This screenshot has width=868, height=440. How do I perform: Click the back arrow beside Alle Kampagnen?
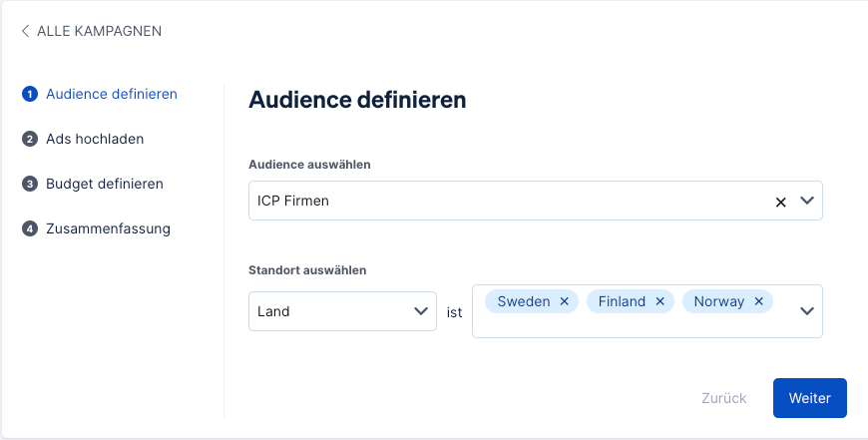click(25, 31)
